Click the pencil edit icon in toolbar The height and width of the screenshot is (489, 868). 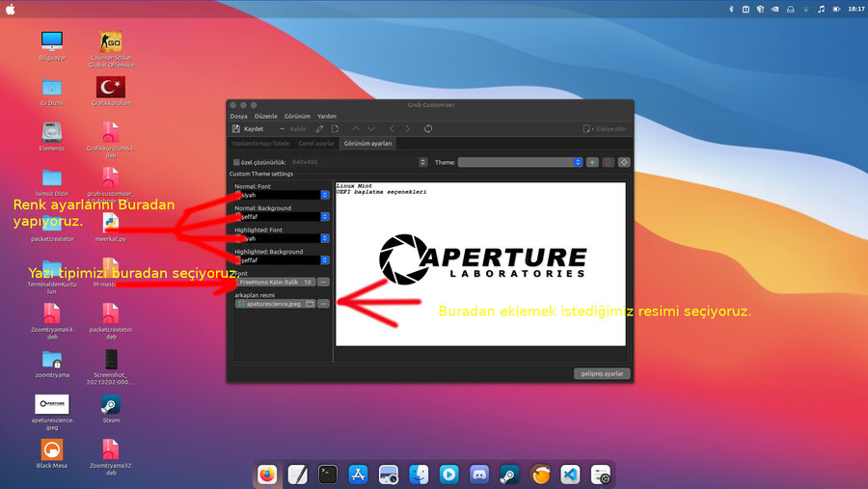[x=319, y=129]
